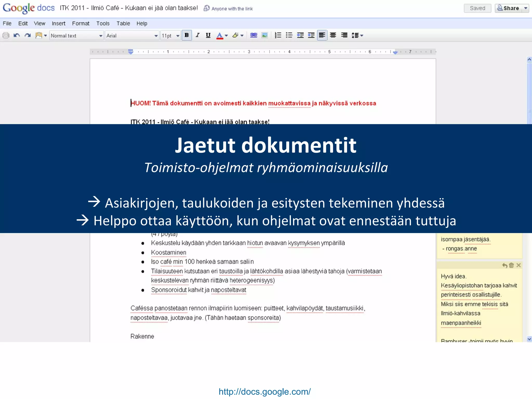The image size is (532, 399).
Task: Open the Help menu
Action: tap(142, 23)
